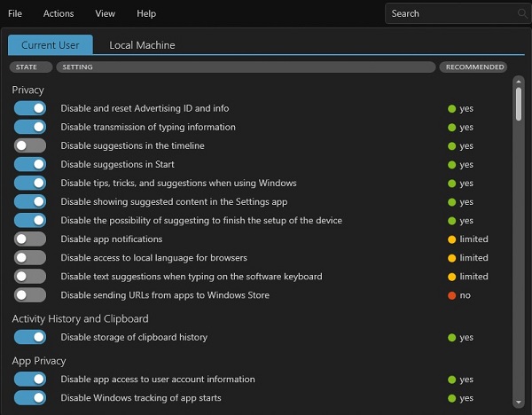Switch to the Local Machine tab
This screenshot has width=532, height=415.
[x=142, y=45]
